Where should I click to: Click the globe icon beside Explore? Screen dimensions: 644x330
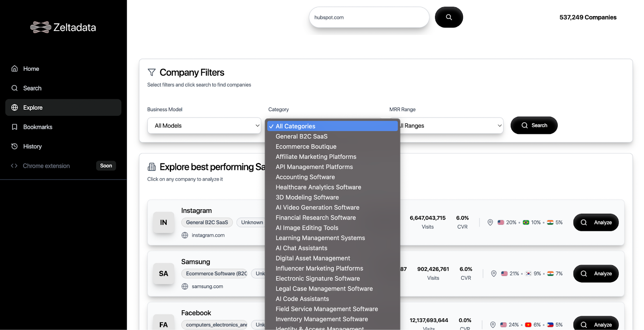coord(14,107)
